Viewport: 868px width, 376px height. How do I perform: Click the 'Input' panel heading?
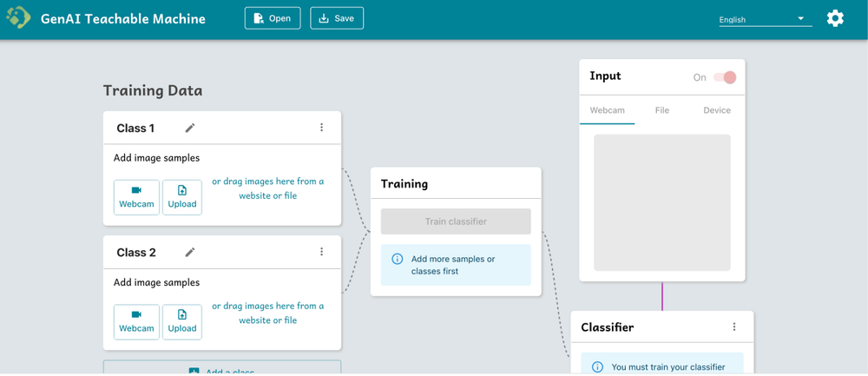click(x=605, y=76)
